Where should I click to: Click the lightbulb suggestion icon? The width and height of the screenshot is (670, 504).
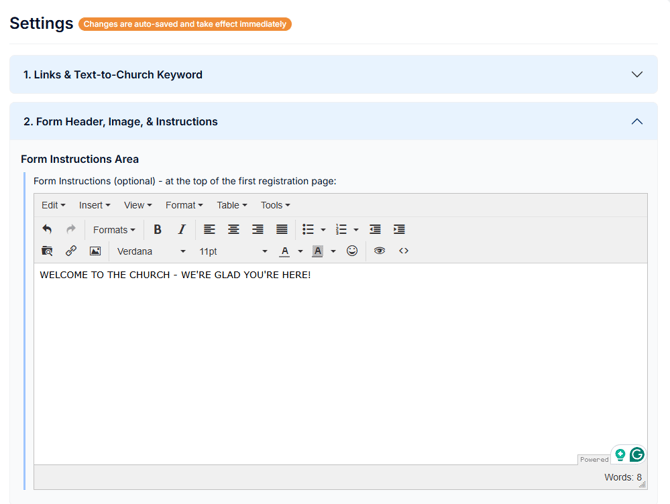[620, 455]
